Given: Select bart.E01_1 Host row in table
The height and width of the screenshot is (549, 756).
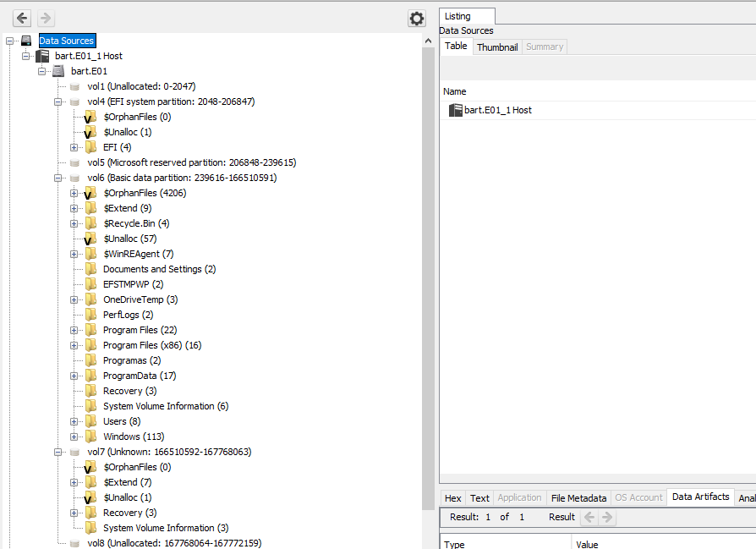Looking at the screenshot, I should pos(497,110).
